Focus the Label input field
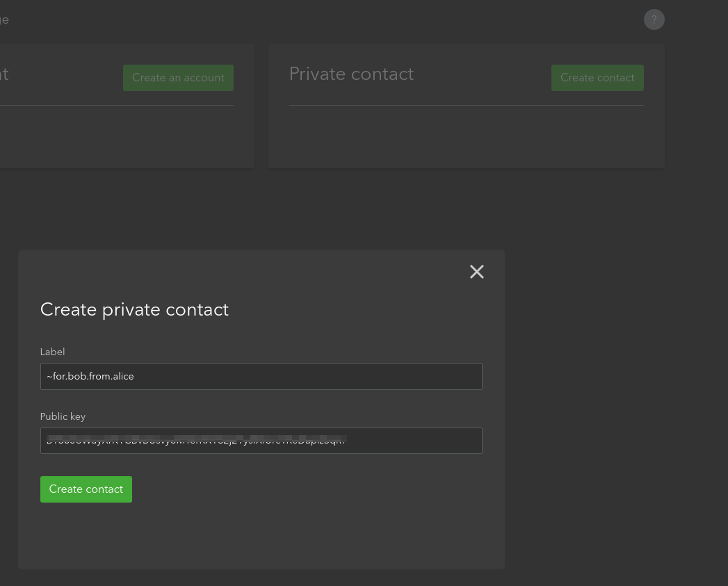Viewport: 728px width, 586px height. pos(261,376)
